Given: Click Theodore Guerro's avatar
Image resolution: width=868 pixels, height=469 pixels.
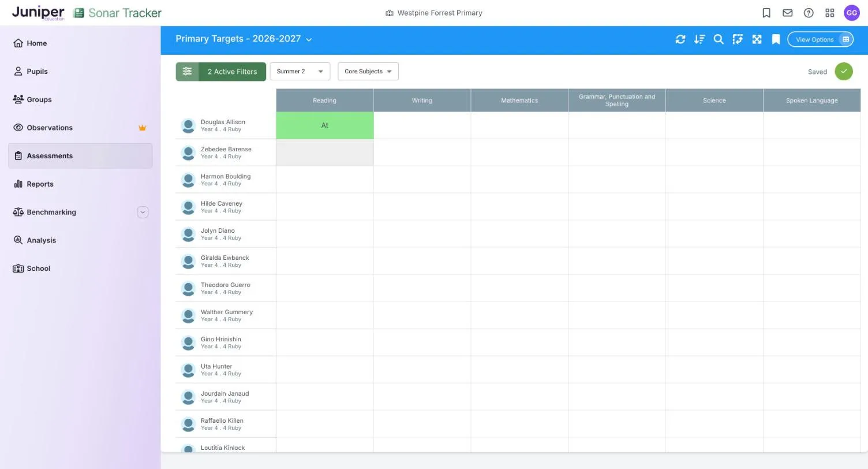Looking at the screenshot, I should (x=188, y=288).
